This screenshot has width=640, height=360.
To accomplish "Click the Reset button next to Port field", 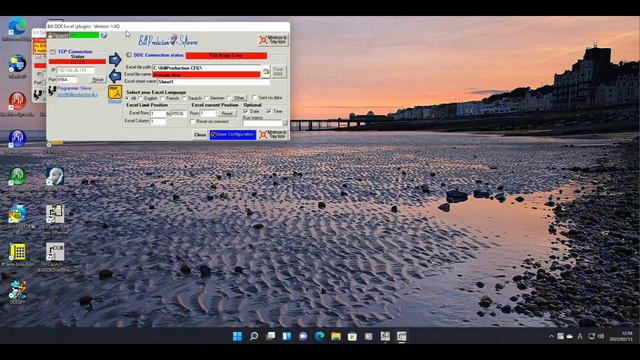I will pos(98,80).
